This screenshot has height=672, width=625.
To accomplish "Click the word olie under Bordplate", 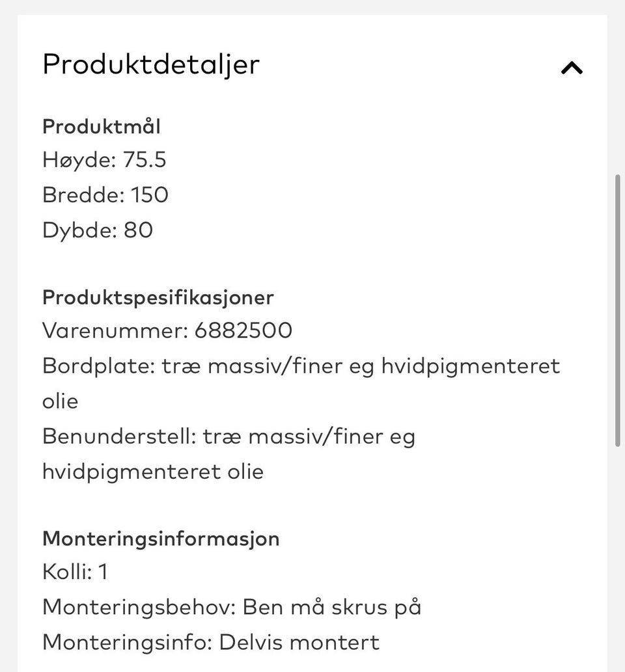I will (x=61, y=401).
